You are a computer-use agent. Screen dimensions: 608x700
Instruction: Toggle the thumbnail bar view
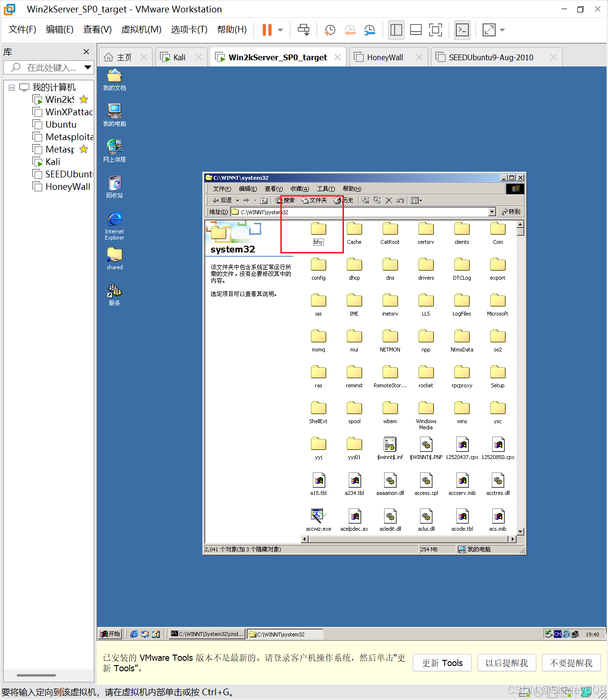(x=416, y=30)
